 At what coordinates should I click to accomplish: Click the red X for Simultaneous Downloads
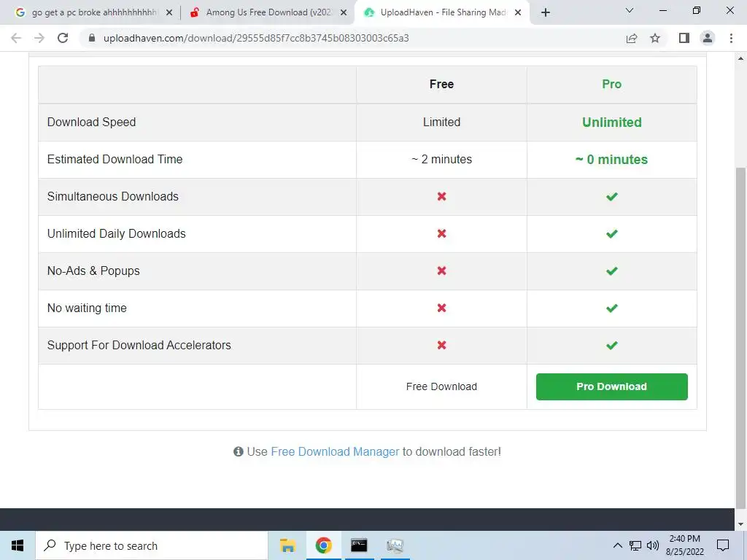coord(441,196)
